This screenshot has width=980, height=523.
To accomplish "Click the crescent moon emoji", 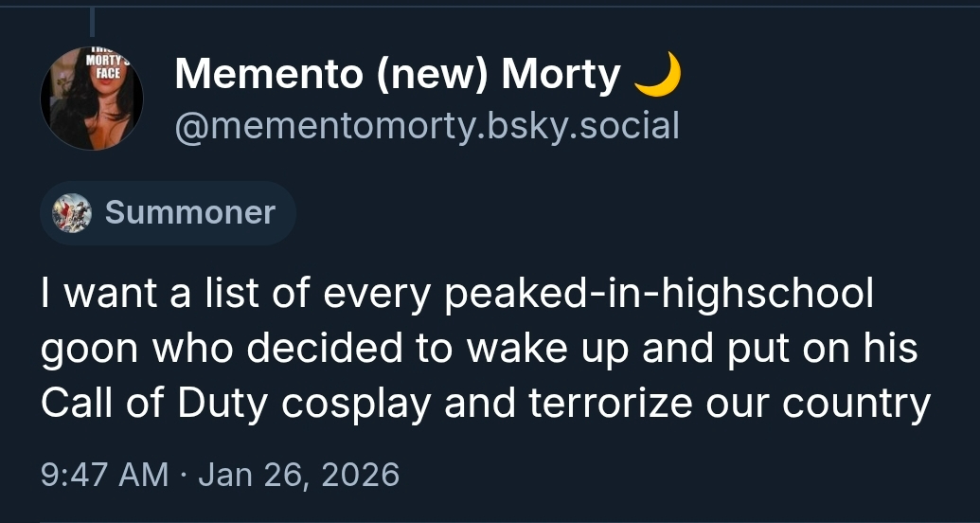I will 657,74.
